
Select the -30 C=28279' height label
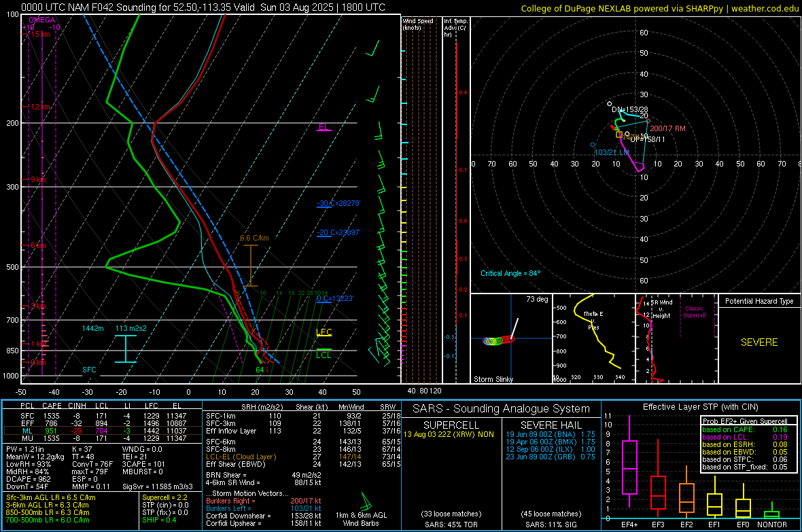click(338, 203)
